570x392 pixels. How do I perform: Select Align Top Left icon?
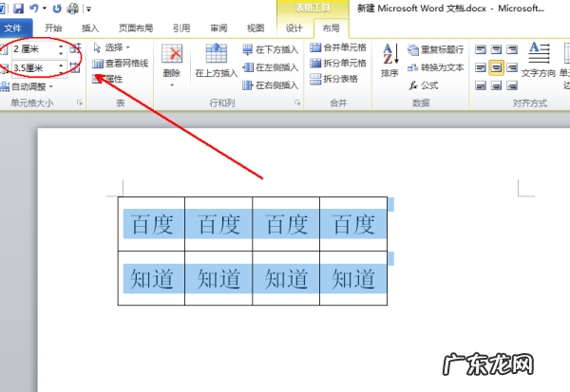point(481,49)
